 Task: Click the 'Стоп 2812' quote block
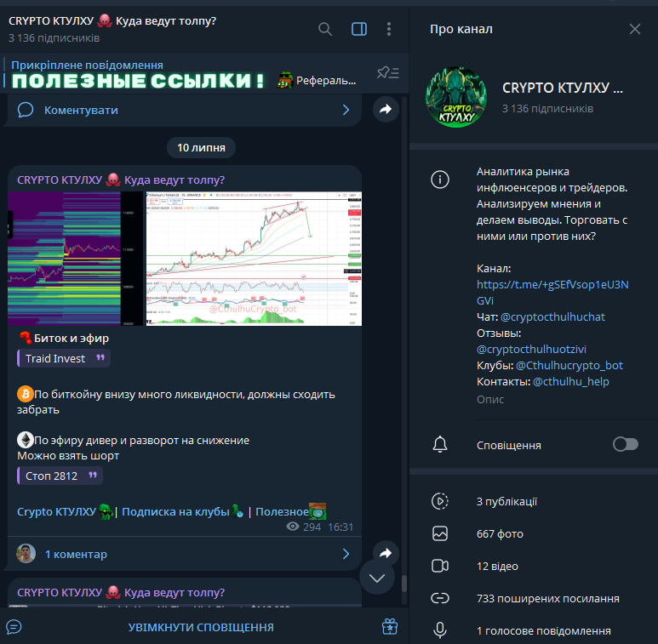point(60,476)
